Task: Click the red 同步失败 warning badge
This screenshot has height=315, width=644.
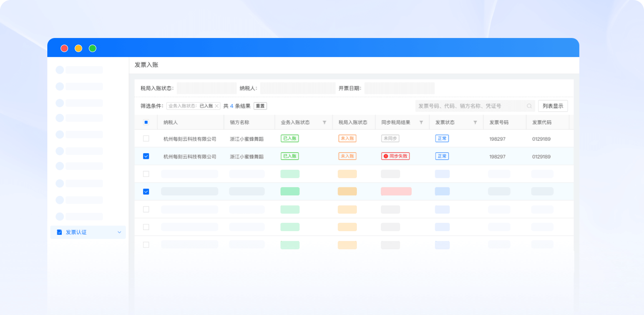Action: tap(395, 156)
